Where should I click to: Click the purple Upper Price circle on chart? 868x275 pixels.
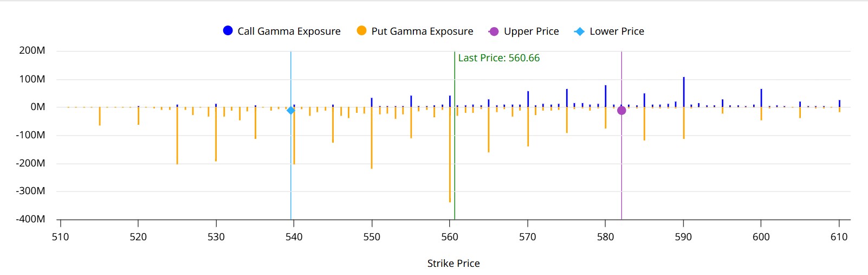click(621, 111)
